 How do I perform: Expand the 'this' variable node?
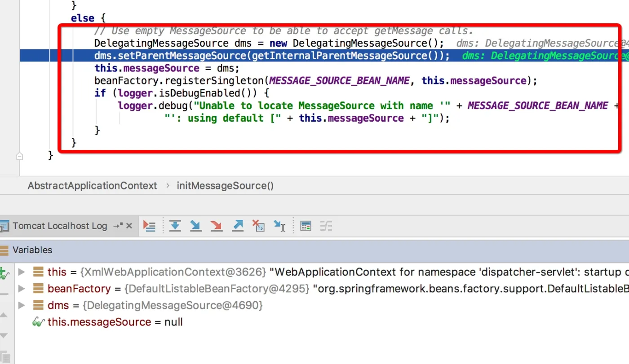[x=21, y=272]
